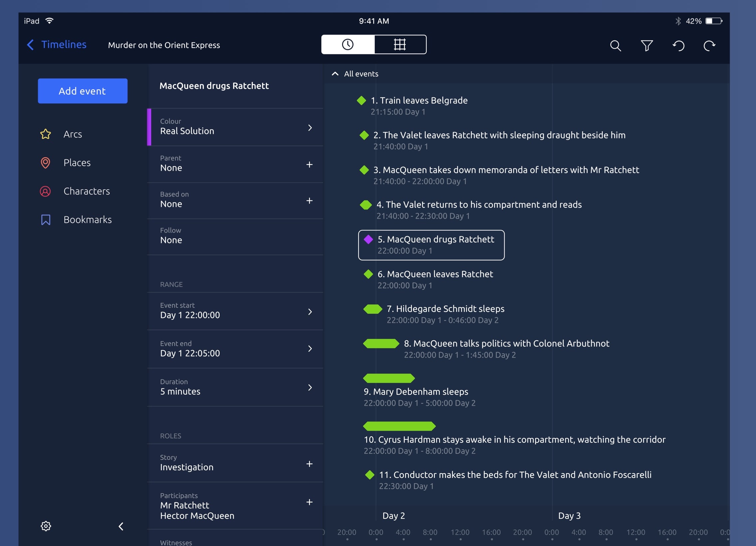Click the Add event button

click(x=83, y=91)
